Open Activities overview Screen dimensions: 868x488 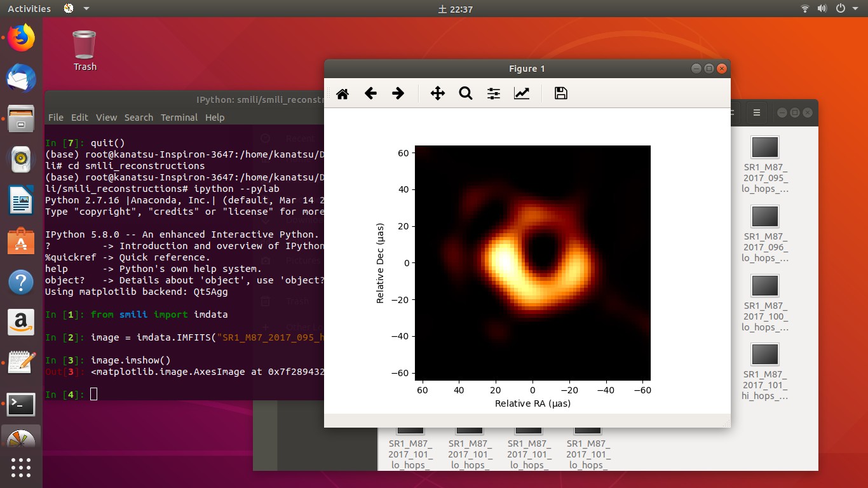tap(29, 9)
